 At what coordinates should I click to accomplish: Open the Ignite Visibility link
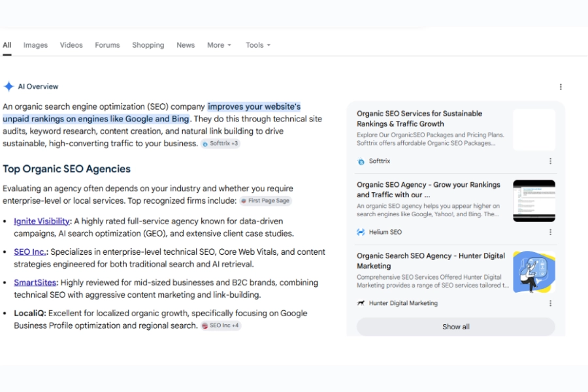42,221
